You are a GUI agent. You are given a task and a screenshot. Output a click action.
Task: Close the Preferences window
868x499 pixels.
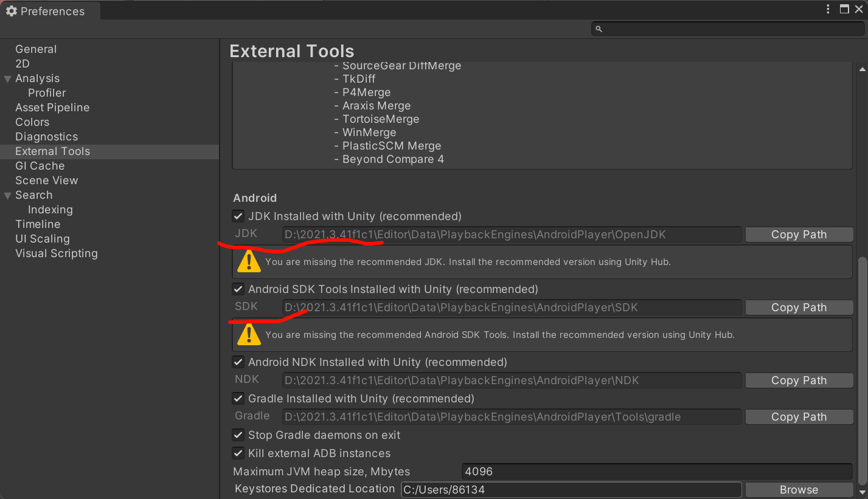859,9
